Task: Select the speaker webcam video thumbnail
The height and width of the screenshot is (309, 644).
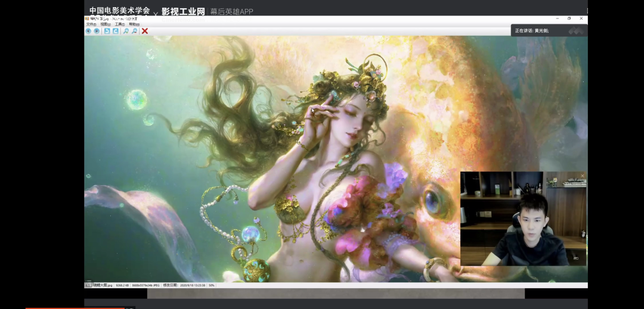Action: [523, 219]
